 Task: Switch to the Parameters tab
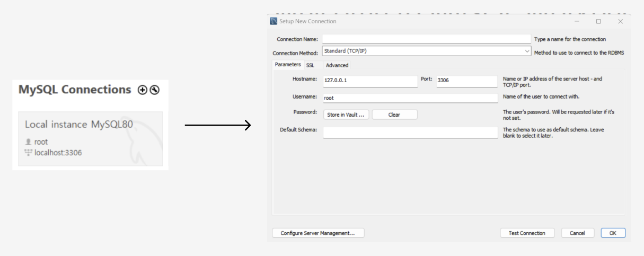(287, 65)
